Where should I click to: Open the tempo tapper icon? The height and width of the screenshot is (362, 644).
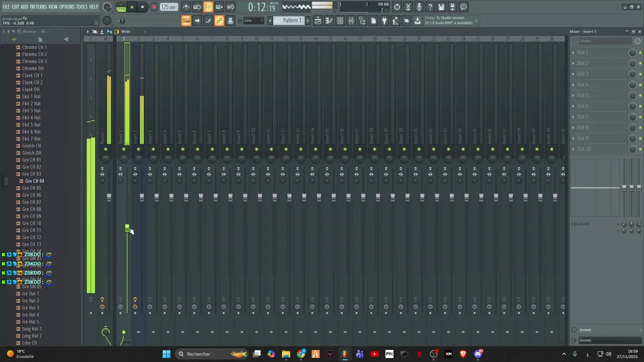(395, 21)
